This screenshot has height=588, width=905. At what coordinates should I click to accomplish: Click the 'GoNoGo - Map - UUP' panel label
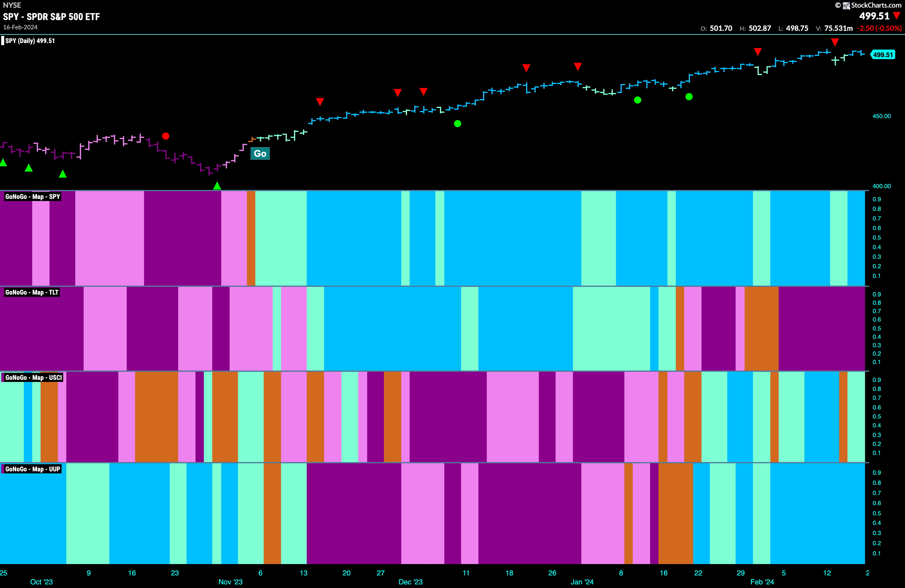(x=33, y=469)
